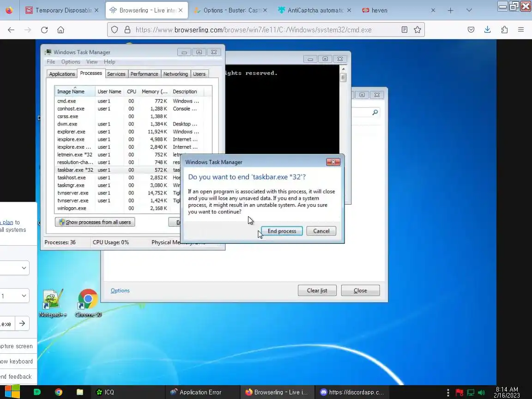This screenshot has width=532, height=399.
Task: Click the site security padlock icon
Action: point(127,30)
